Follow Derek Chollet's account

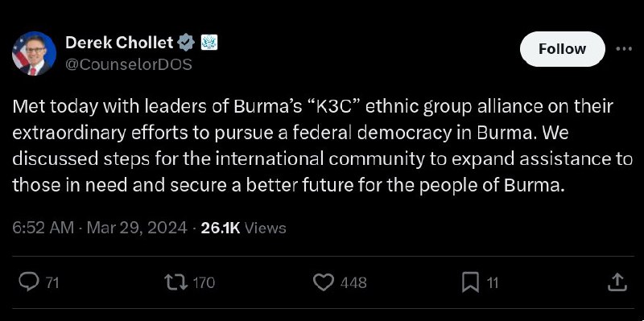point(562,49)
